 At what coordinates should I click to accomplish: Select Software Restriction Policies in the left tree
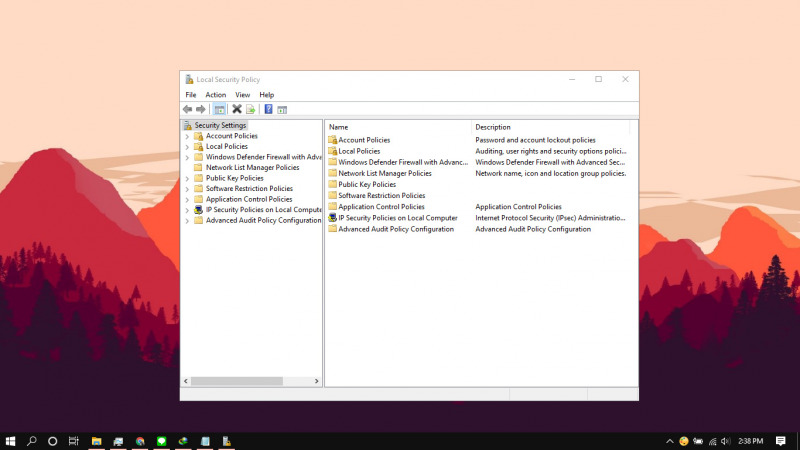pyautogui.click(x=249, y=189)
